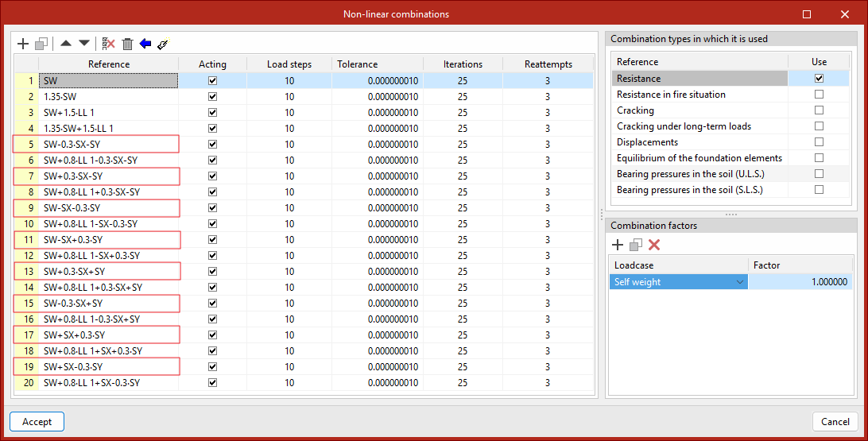Click the Load steps column header
The height and width of the screenshot is (441, 868).
289,64
